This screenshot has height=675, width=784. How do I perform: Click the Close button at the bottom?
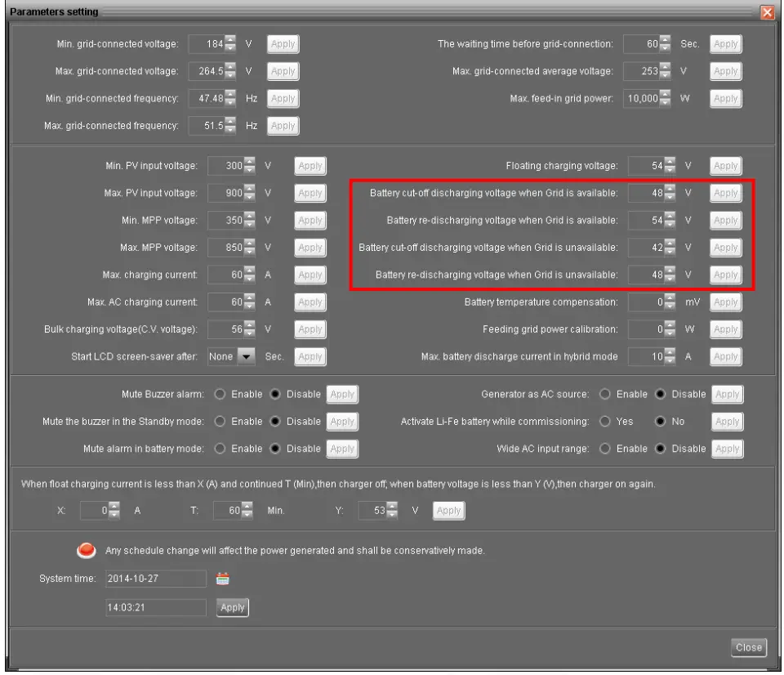pos(749,647)
